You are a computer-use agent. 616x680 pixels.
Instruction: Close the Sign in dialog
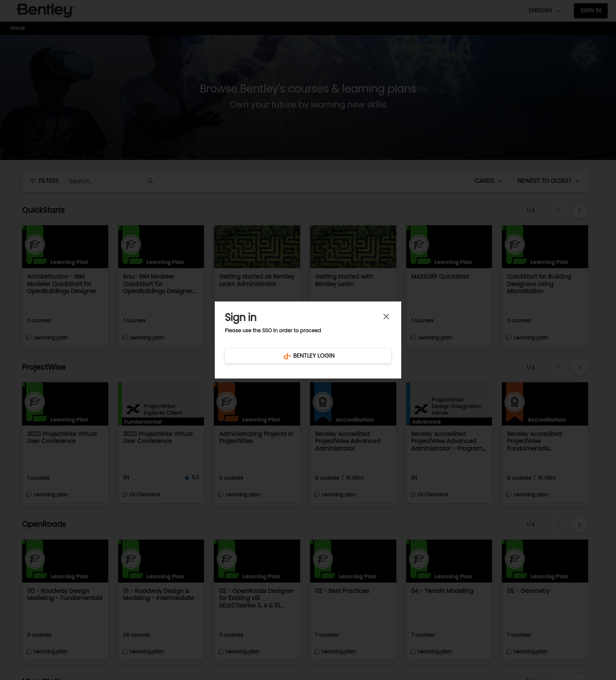pyautogui.click(x=386, y=316)
